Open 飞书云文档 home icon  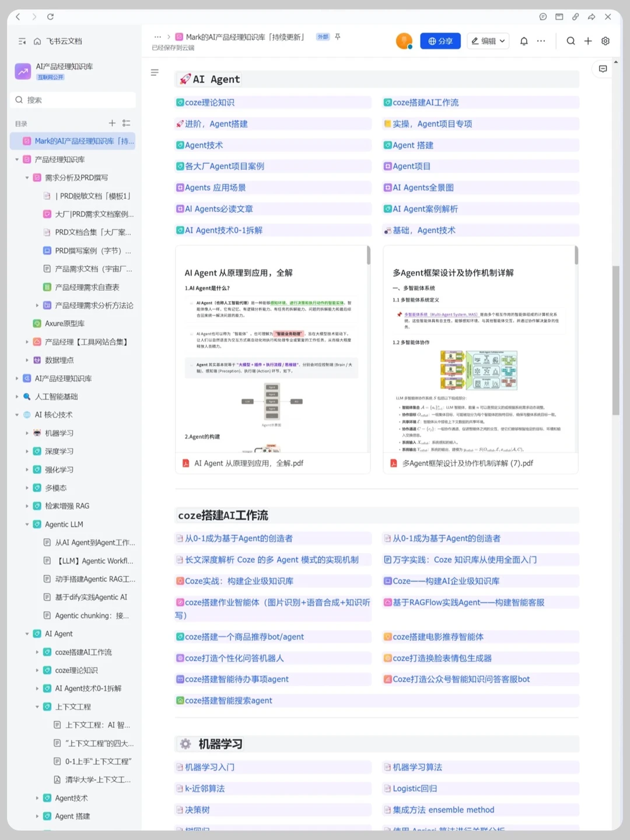[37, 41]
